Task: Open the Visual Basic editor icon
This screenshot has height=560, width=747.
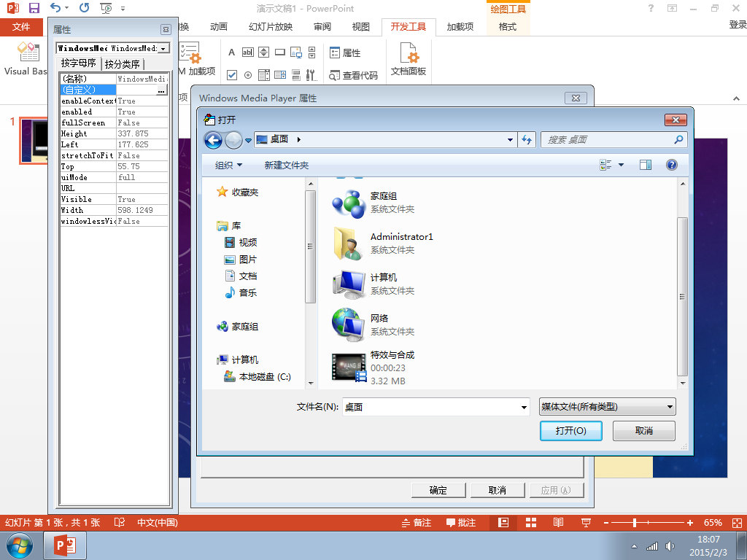Action: coord(26,59)
